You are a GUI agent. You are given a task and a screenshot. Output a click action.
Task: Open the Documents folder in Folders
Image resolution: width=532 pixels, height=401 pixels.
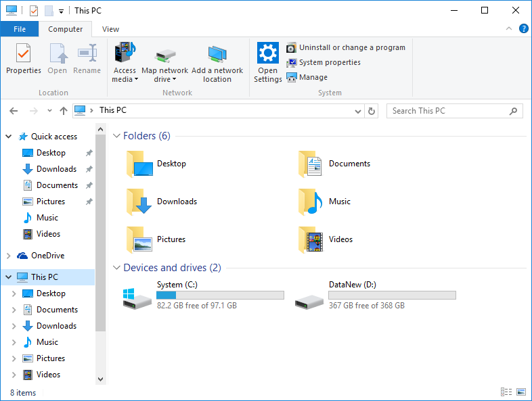[x=334, y=164]
